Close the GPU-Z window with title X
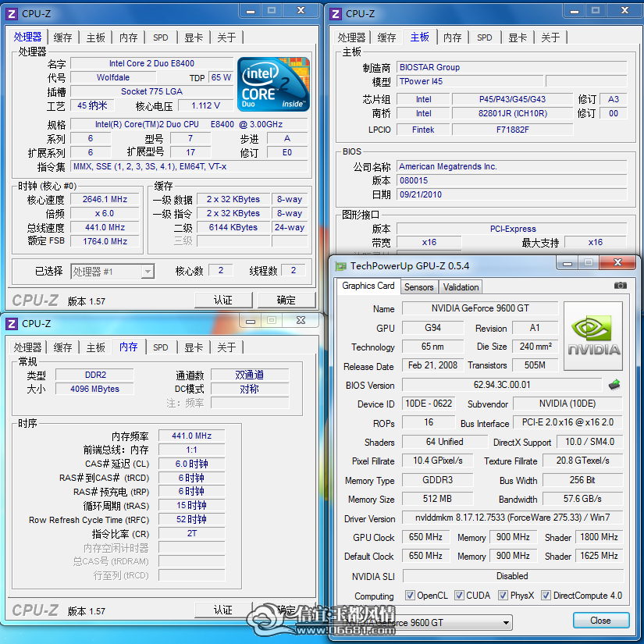The height and width of the screenshot is (644, 644). [x=617, y=262]
